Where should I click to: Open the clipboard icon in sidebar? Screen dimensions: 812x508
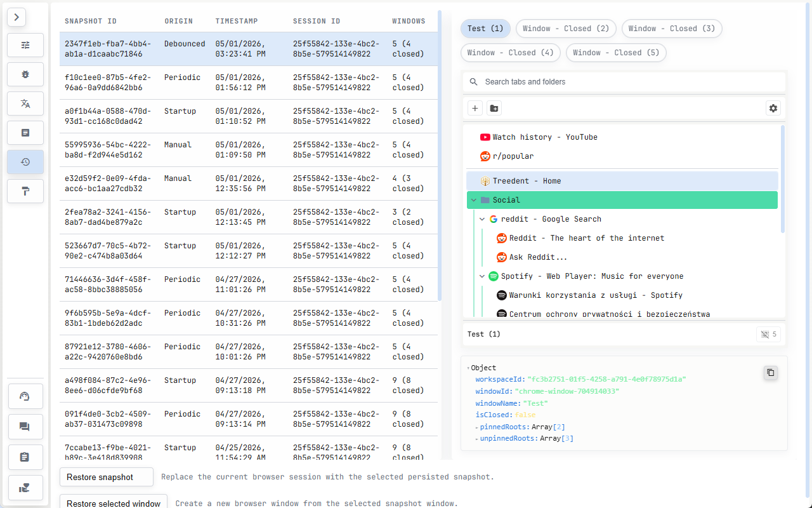[x=25, y=457]
